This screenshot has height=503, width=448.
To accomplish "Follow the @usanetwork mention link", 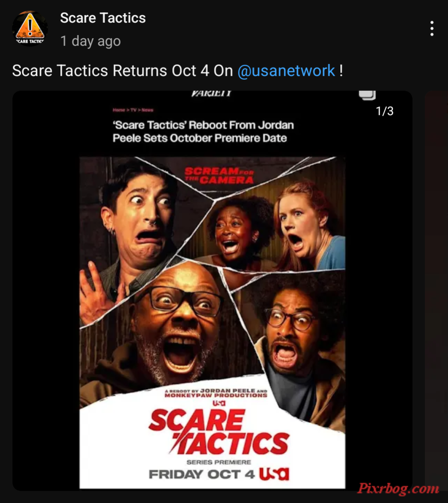I will click(286, 71).
